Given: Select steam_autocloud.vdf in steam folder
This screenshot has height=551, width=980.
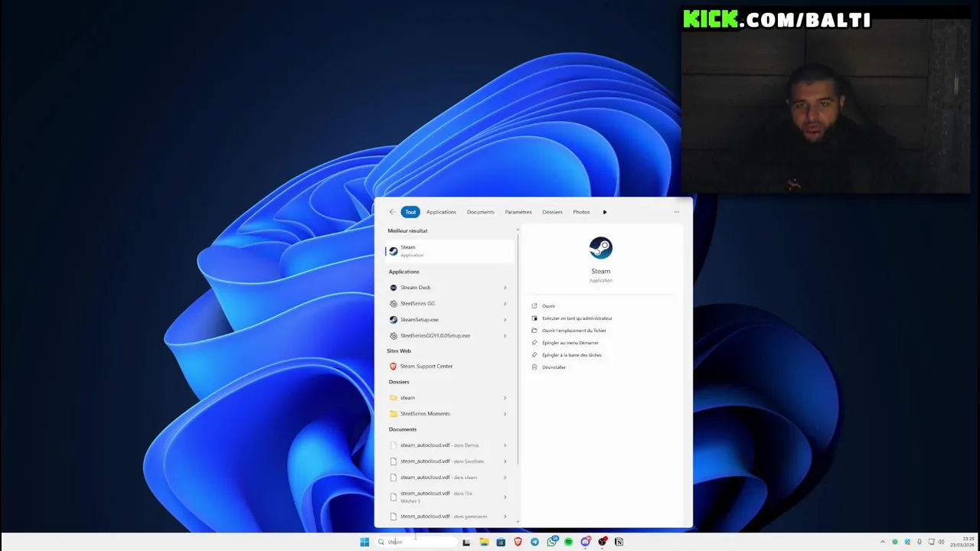Looking at the screenshot, I should (x=448, y=478).
